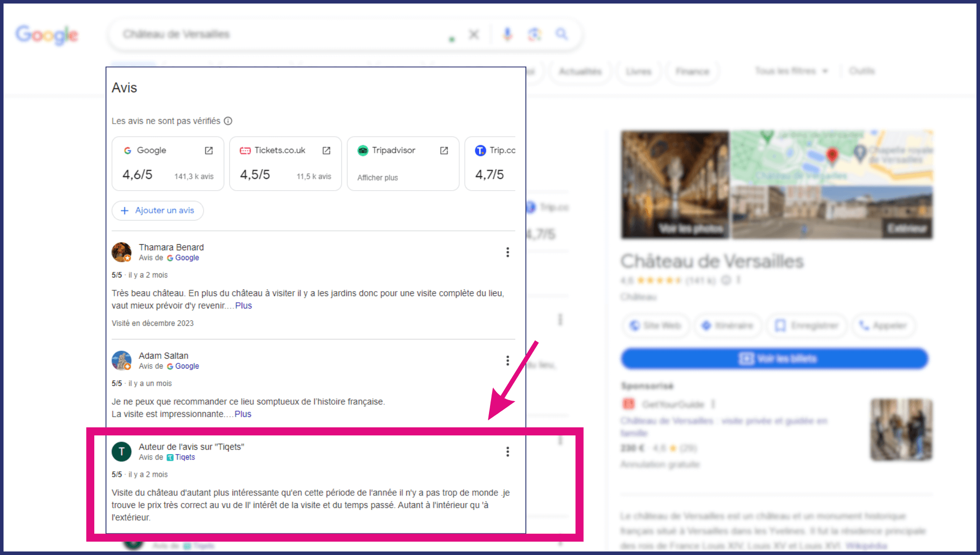Open Thamara Benard's name link
This screenshot has height=555, width=980.
point(171,247)
